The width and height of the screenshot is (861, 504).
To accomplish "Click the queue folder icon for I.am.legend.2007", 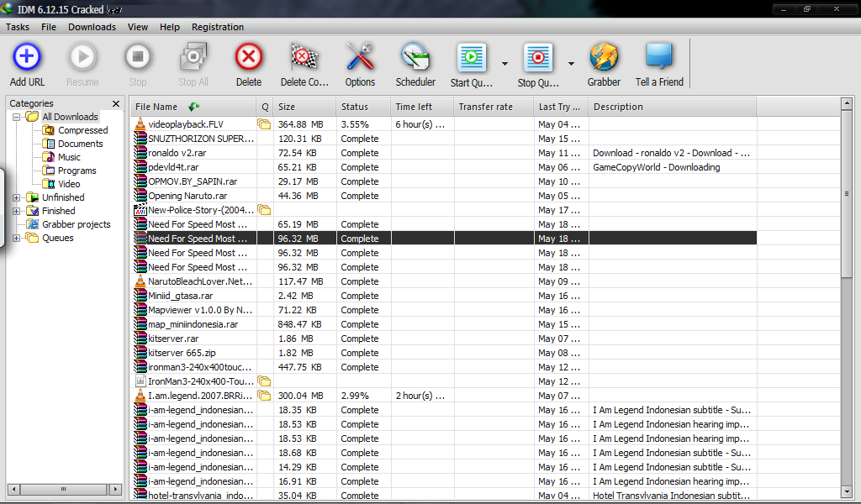I will coord(264,396).
